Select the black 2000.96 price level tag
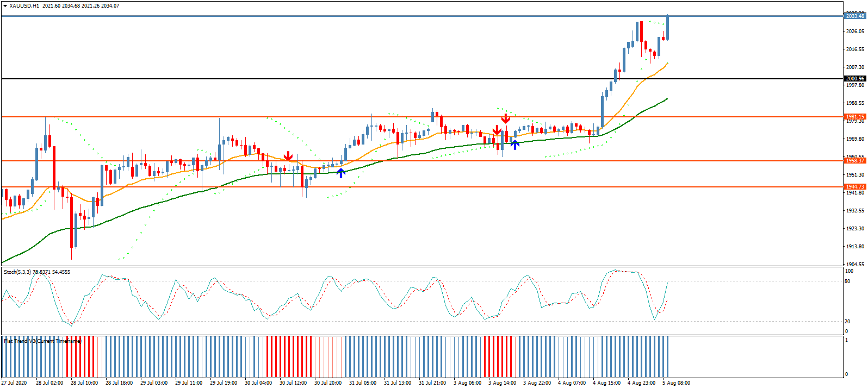 [x=854, y=79]
